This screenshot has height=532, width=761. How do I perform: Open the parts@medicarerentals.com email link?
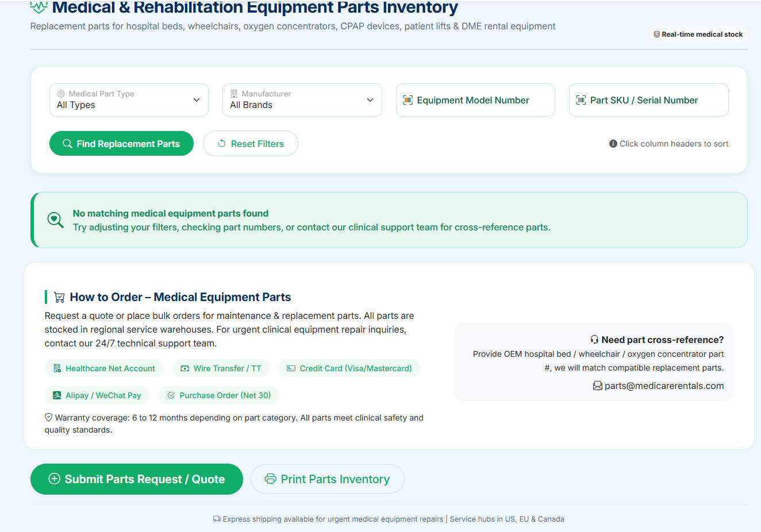click(664, 385)
